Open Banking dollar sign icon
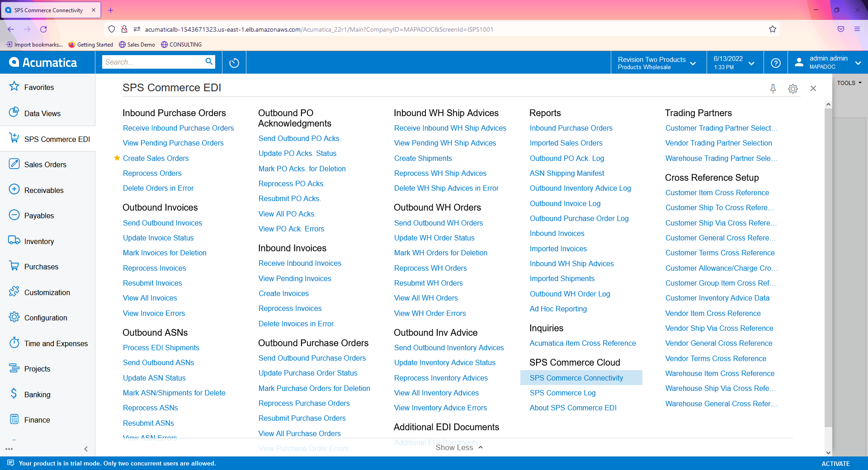 (x=14, y=394)
